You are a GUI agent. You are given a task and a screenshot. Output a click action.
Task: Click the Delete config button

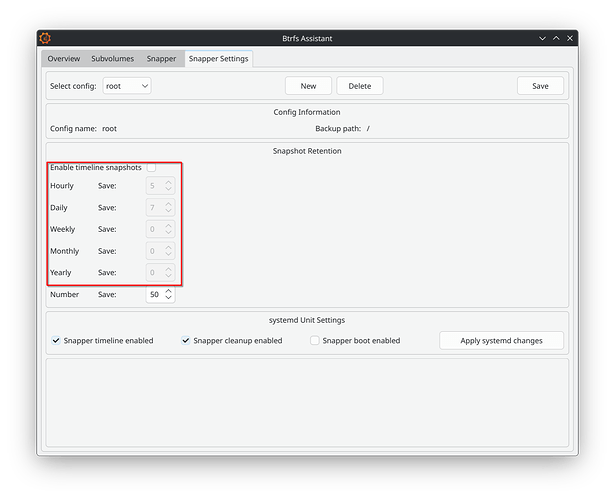click(360, 86)
